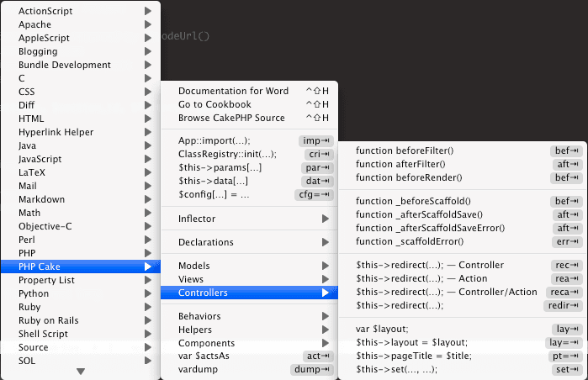Expand the Components submenu
Screen dimensions: 588x380
[x=249, y=343]
